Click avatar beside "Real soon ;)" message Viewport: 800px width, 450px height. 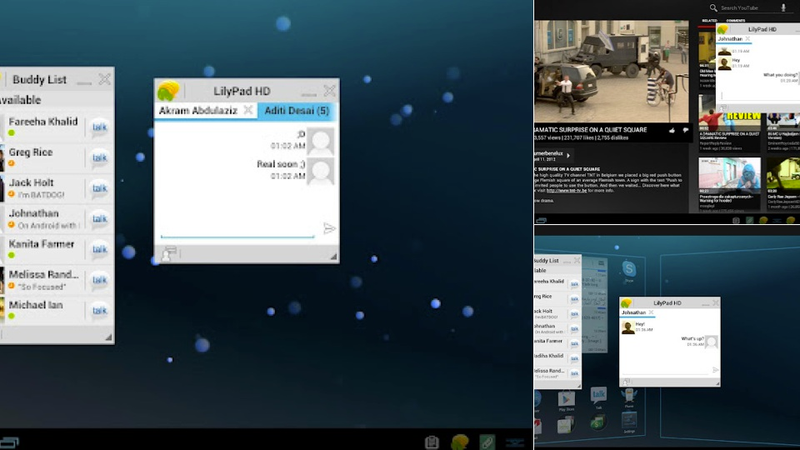pyautogui.click(x=320, y=171)
